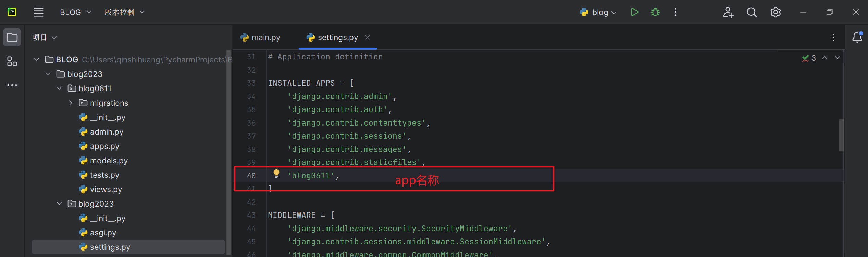Select the blog0611 folder row
Screen dimensions: 868x257
point(128,88)
